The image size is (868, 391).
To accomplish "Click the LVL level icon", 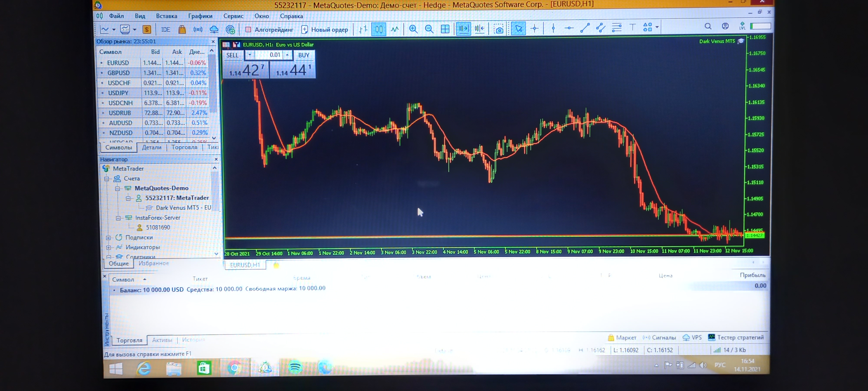I will coord(742,26).
